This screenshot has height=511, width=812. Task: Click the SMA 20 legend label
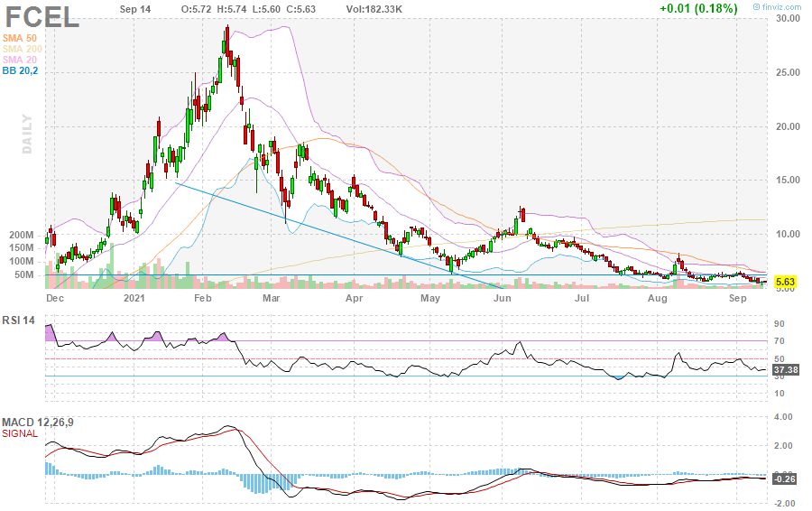click(x=22, y=59)
